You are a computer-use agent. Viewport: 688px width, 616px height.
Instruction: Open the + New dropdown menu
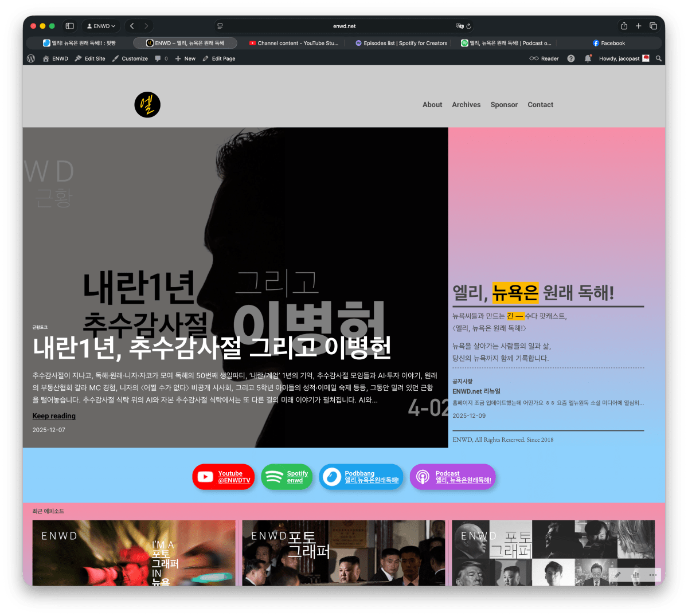tap(185, 58)
